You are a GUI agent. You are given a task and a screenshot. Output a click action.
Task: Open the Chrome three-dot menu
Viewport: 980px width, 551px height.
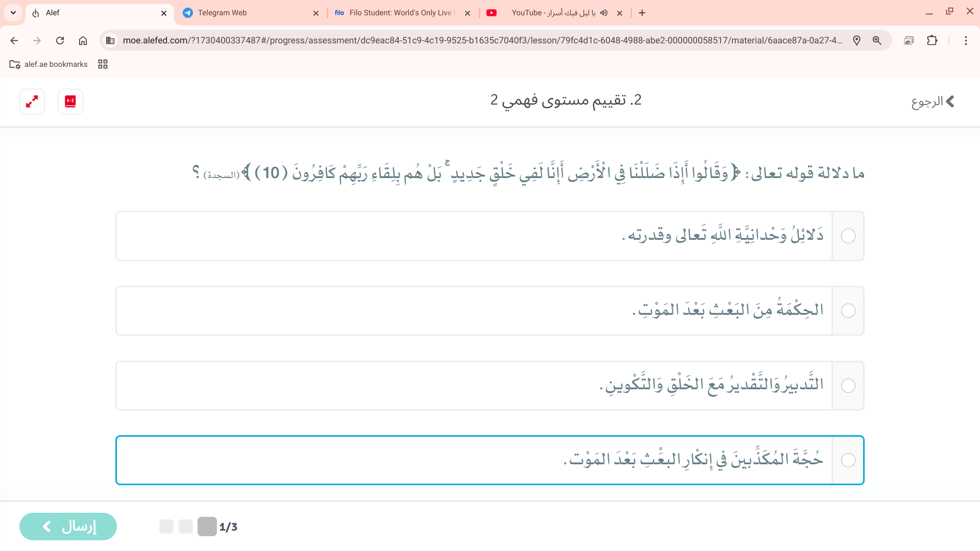click(x=965, y=40)
